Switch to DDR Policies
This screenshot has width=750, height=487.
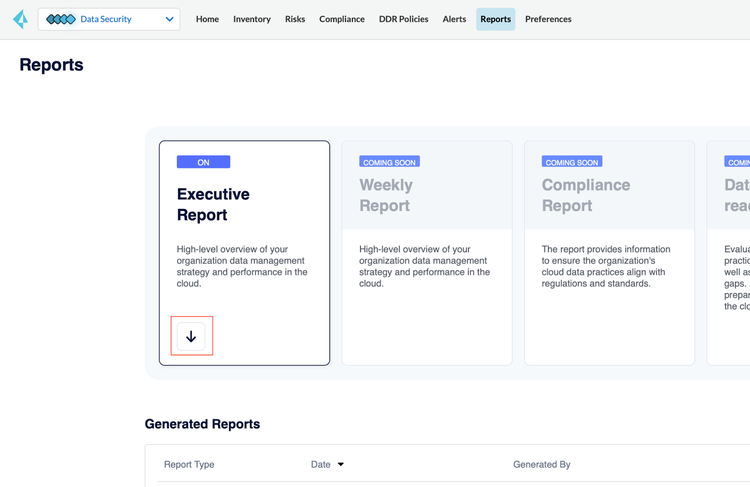pyautogui.click(x=403, y=19)
